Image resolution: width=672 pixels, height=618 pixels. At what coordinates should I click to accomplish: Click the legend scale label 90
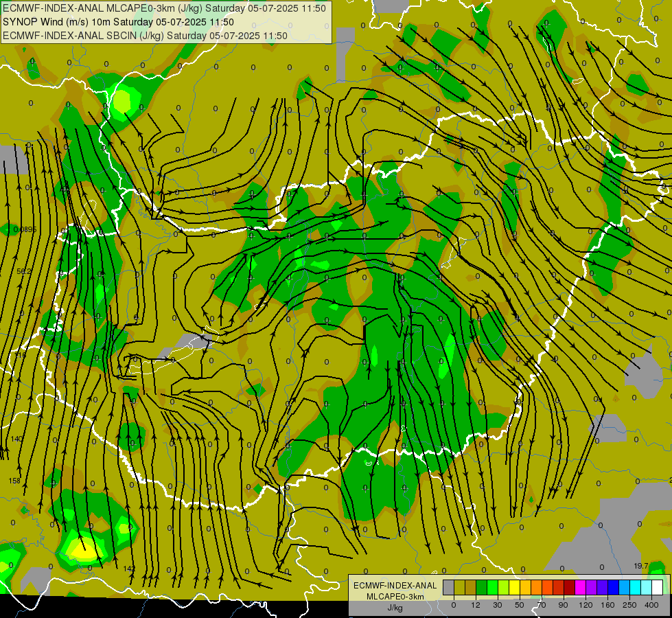564,605
